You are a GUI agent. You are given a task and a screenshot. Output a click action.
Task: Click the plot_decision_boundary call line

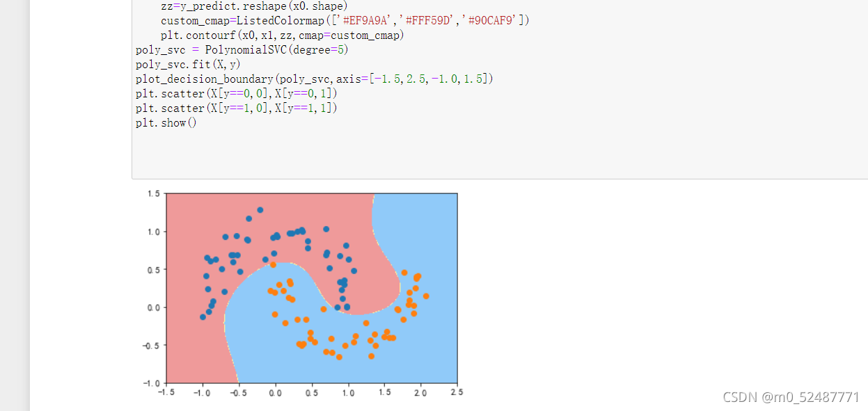(x=315, y=79)
